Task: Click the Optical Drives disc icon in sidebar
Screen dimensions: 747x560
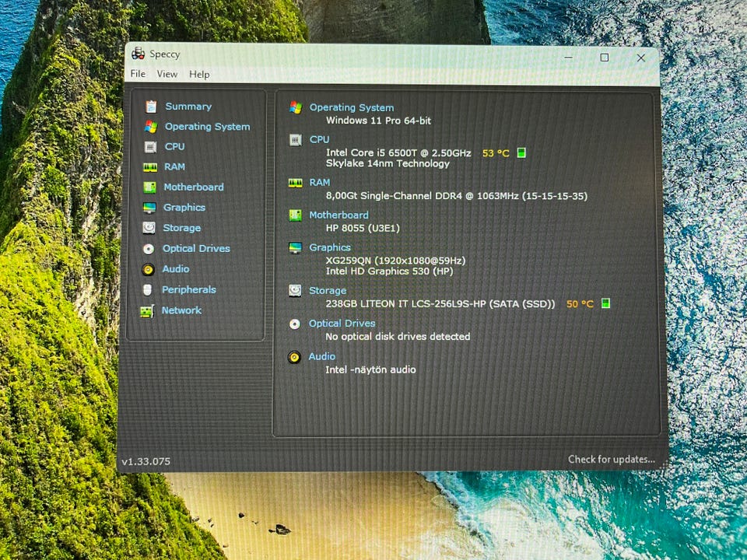Action: [x=149, y=249]
